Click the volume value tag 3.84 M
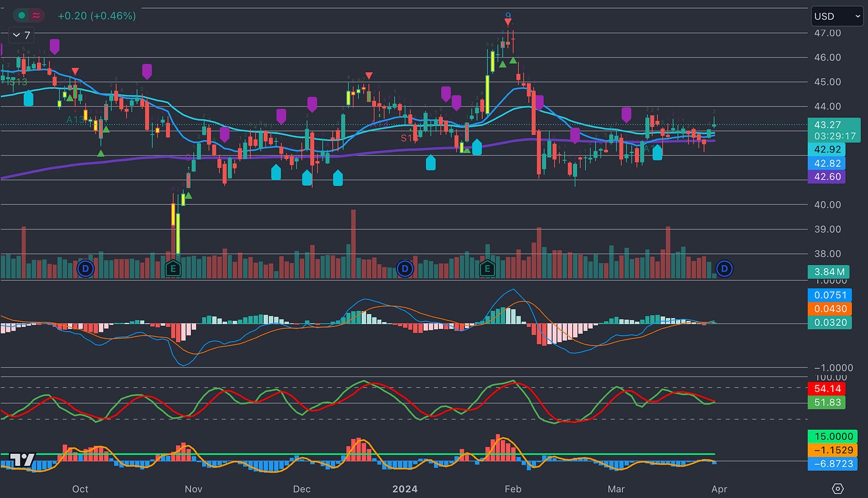 (x=829, y=272)
